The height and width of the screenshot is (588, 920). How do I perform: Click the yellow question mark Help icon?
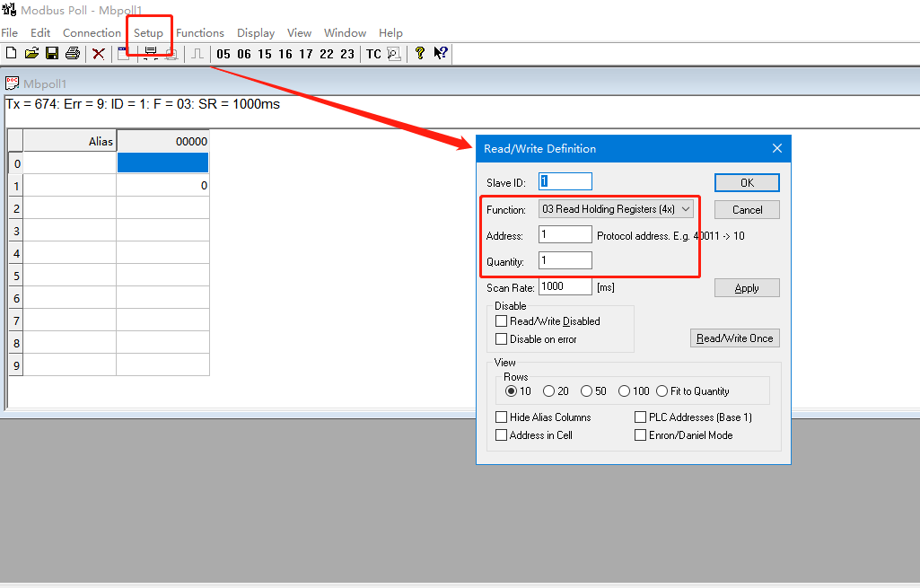419,54
